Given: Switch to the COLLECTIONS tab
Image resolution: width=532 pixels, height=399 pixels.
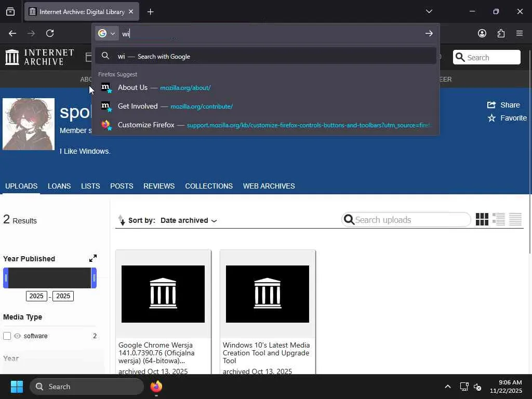Looking at the screenshot, I should coord(209,186).
